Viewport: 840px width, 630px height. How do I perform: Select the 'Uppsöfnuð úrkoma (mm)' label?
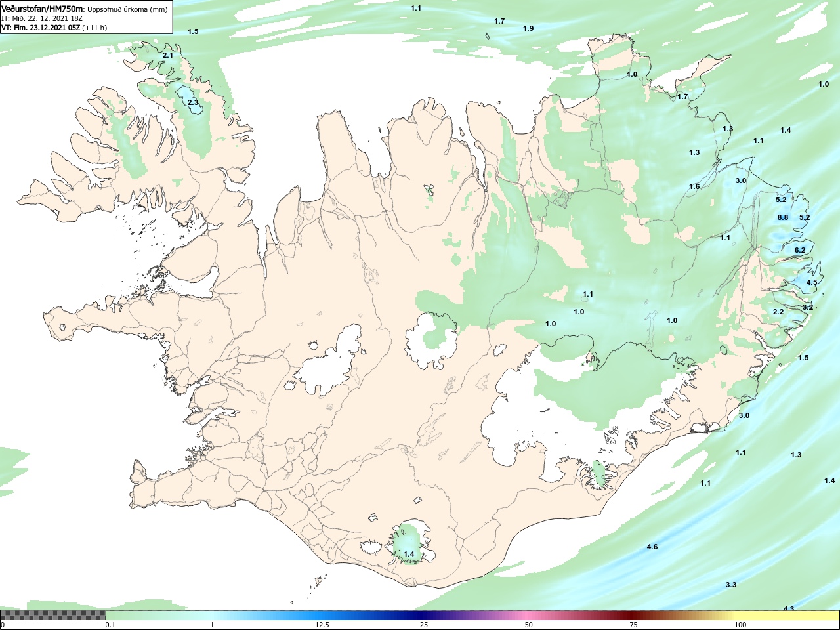[127, 9]
